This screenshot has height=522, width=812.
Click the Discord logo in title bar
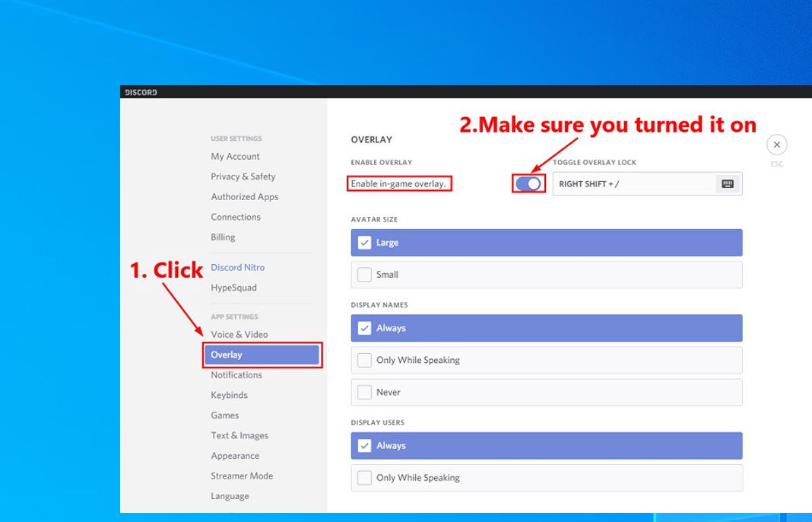pyautogui.click(x=141, y=92)
